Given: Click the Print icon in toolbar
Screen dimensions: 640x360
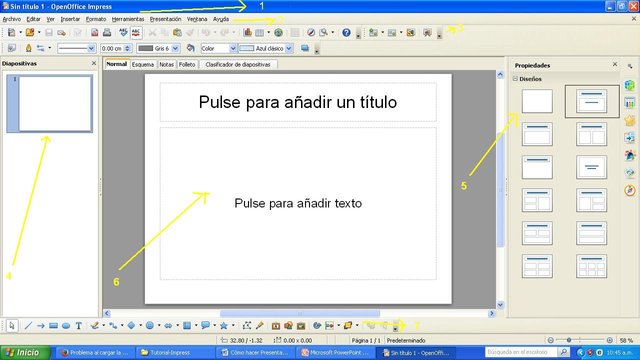Looking at the screenshot, I should (x=107, y=32).
